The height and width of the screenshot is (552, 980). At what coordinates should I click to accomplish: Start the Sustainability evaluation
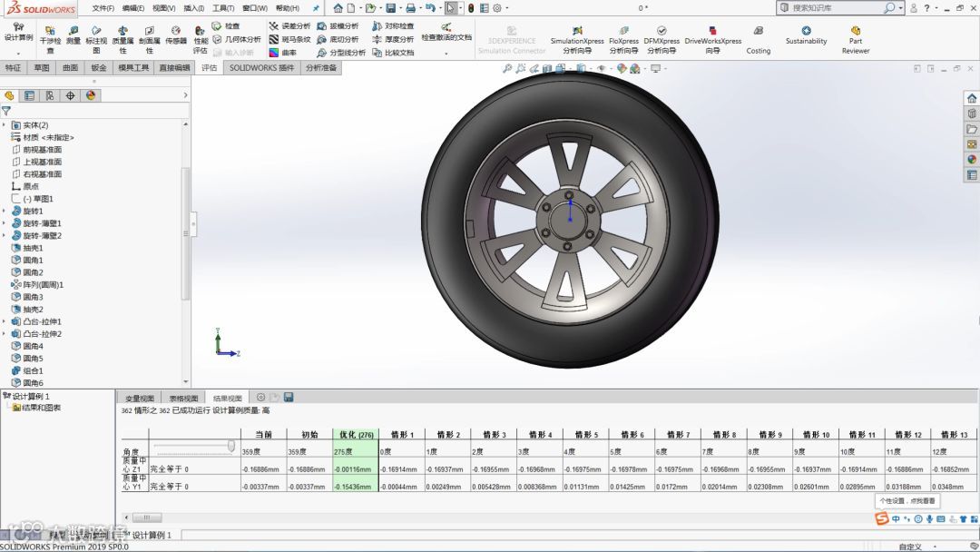point(806,34)
